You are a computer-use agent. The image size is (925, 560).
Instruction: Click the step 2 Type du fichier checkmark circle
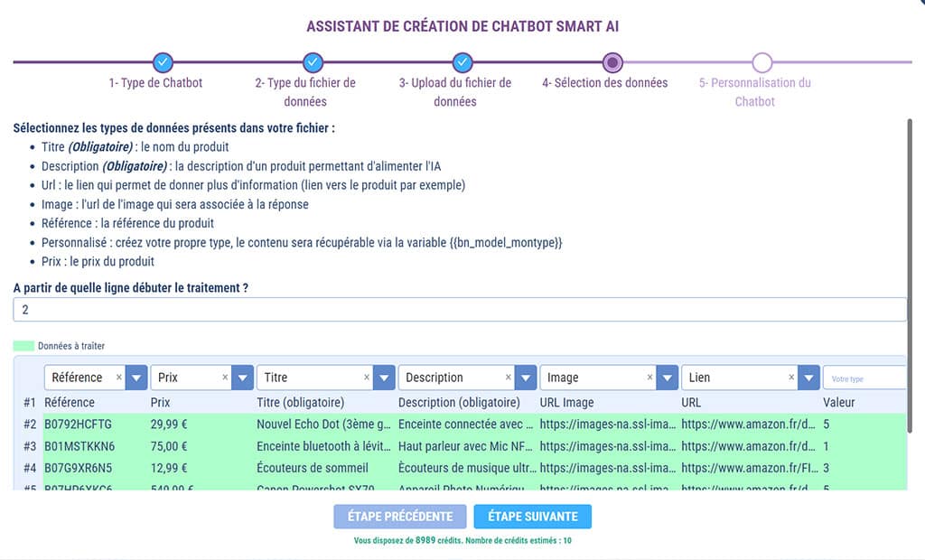(x=313, y=62)
